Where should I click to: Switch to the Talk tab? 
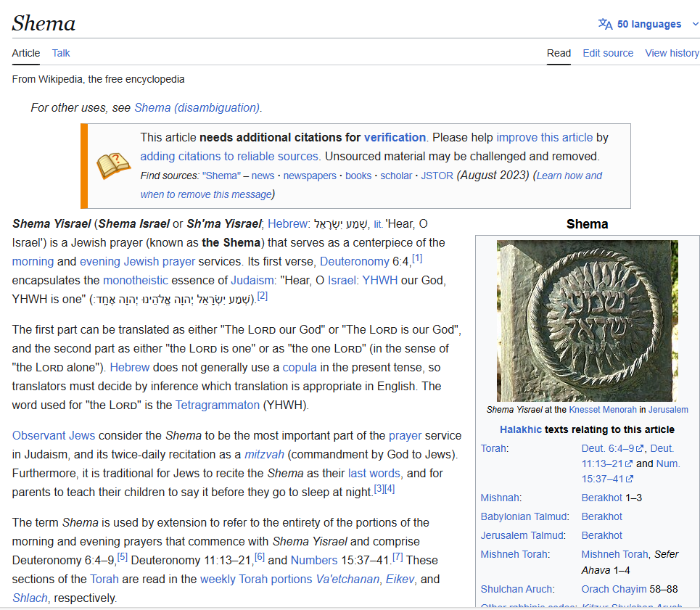click(x=61, y=53)
